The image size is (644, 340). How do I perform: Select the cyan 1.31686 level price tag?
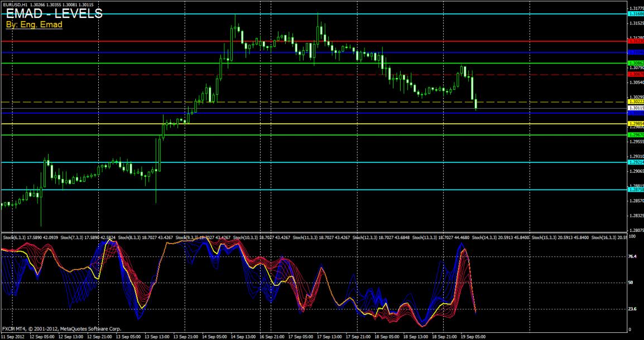(x=636, y=13)
